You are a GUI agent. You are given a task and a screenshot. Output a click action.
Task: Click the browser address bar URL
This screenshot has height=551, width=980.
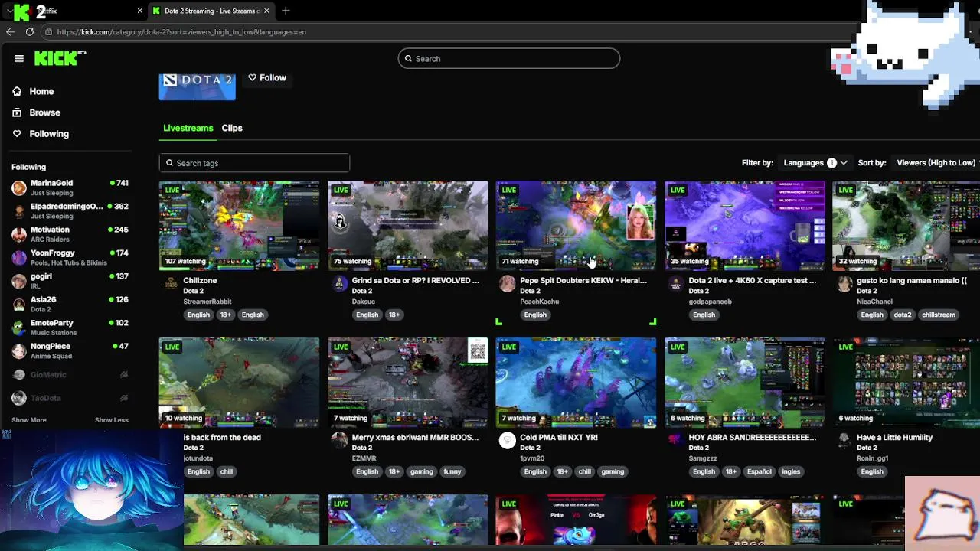click(x=181, y=31)
